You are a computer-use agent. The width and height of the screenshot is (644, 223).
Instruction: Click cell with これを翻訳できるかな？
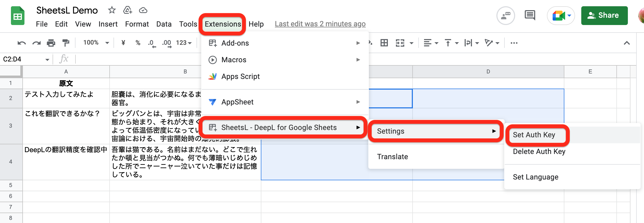(x=66, y=126)
